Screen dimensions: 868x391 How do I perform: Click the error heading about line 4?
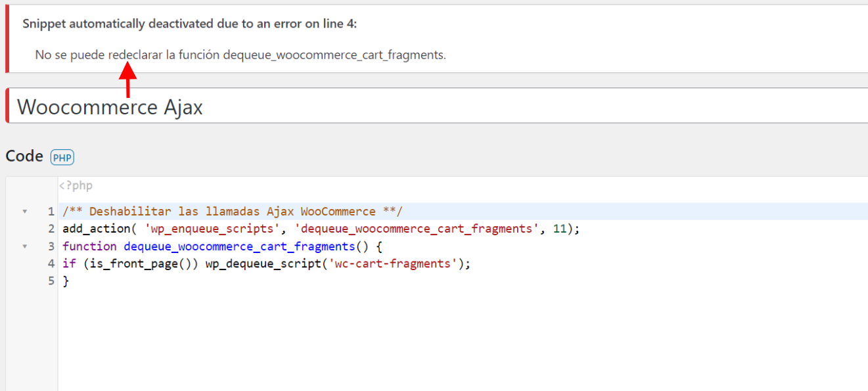tap(190, 24)
